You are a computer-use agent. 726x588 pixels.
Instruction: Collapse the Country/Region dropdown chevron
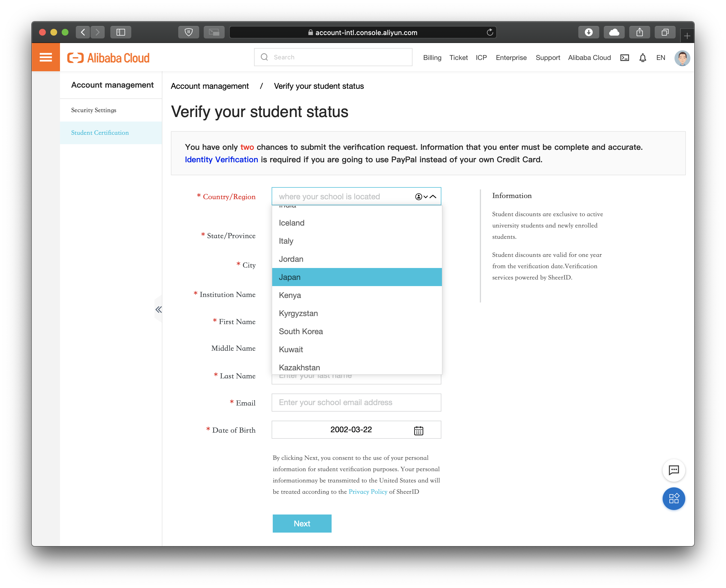pyautogui.click(x=433, y=196)
